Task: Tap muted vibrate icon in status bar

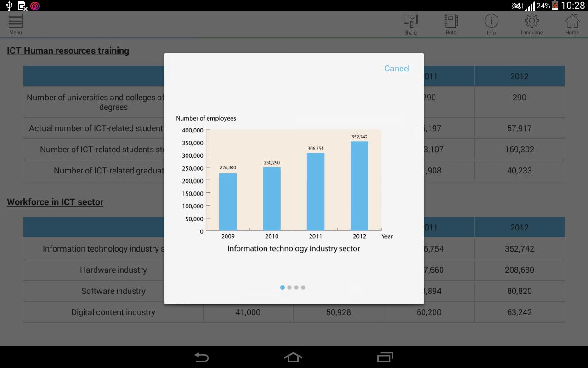Action: [518, 6]
